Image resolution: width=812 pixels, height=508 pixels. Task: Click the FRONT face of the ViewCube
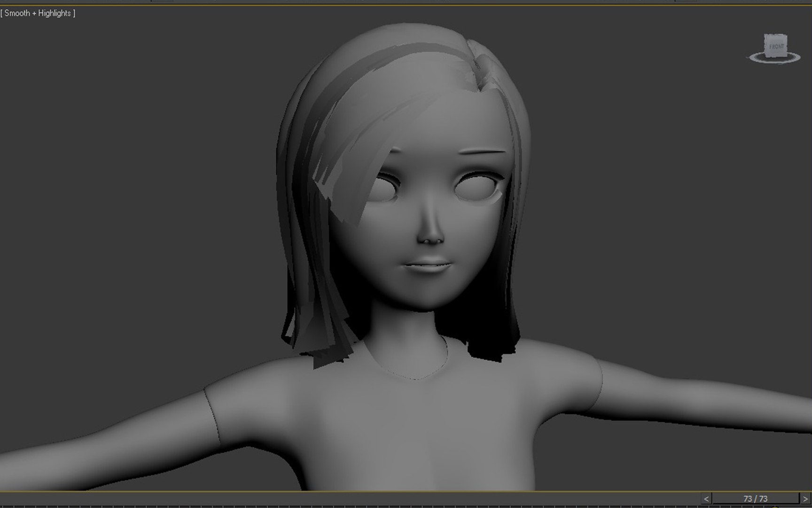pyautogui.click(x=776, y=47)
